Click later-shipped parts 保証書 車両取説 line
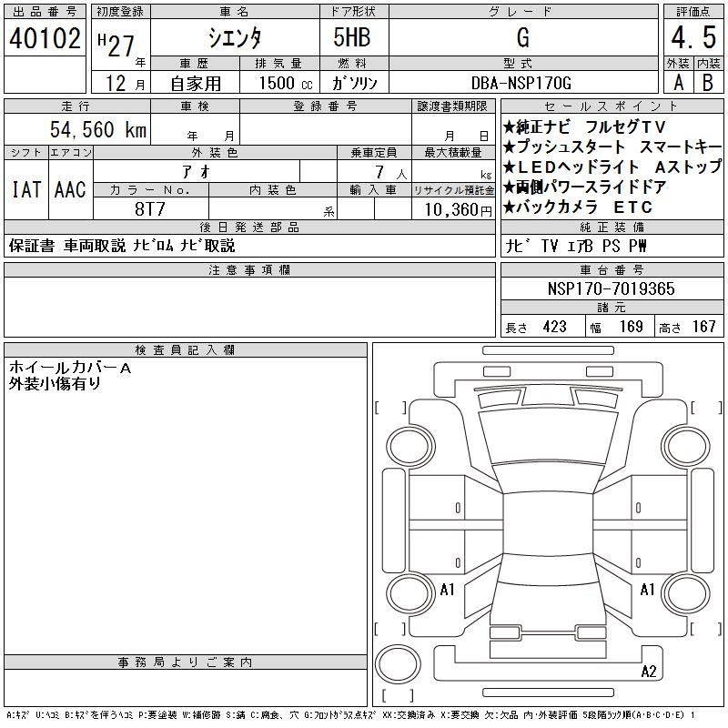The image size is (728, 728). point(122,246)
